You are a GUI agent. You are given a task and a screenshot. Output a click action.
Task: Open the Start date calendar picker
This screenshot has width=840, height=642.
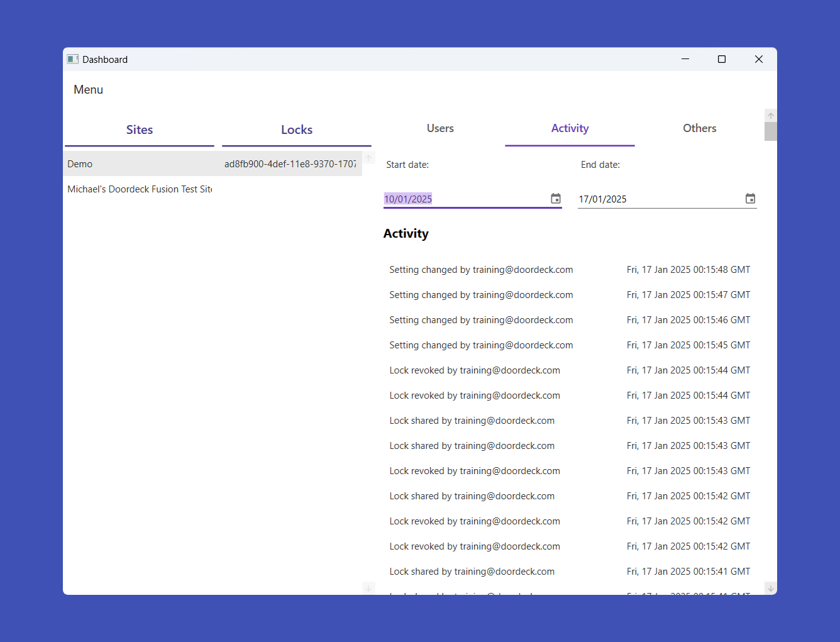pos(555,199)
